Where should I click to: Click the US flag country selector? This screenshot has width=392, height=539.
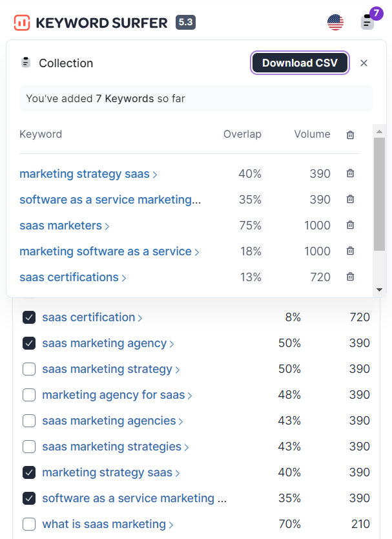[335, 23]
